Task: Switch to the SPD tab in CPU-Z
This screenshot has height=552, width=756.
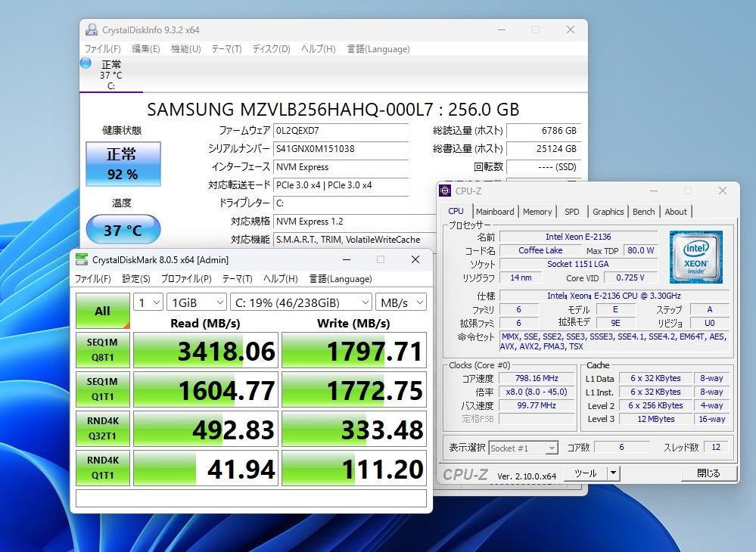Action: (572, 212)
